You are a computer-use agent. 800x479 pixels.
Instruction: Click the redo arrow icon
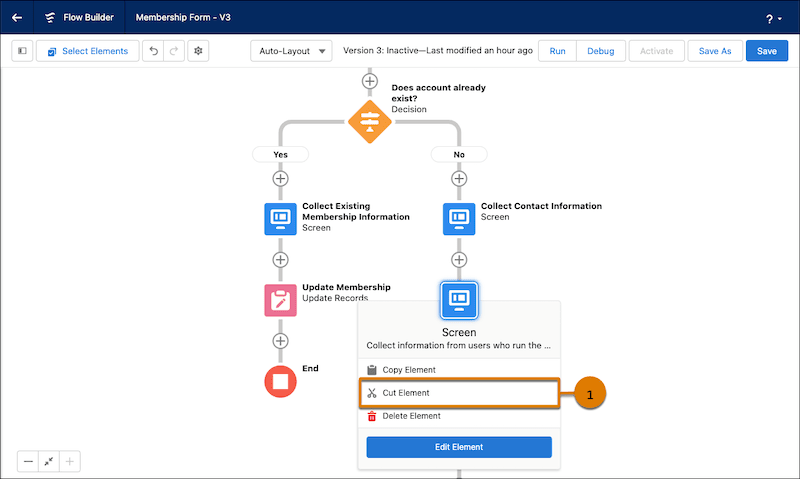click(174, 51)
